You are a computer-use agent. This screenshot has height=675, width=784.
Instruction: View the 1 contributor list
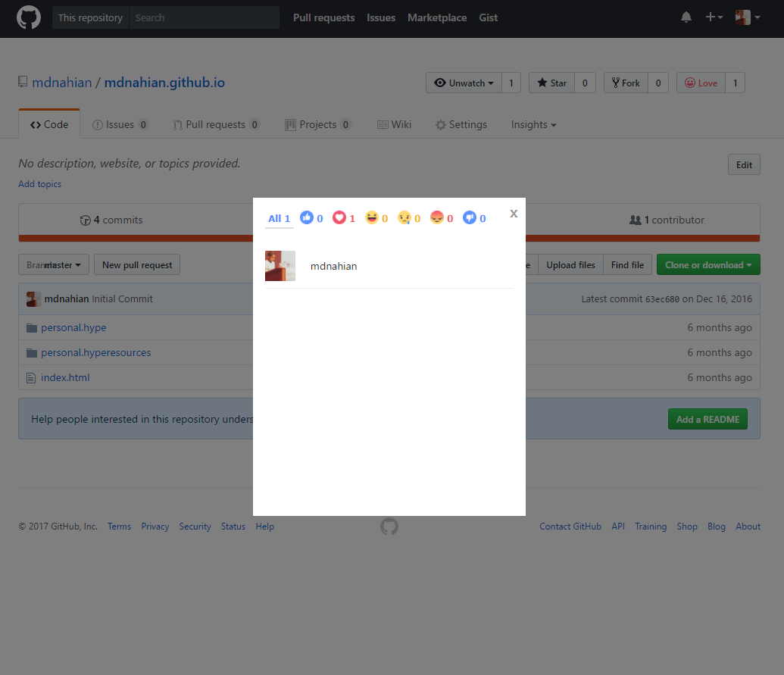[x=667, y=220]
